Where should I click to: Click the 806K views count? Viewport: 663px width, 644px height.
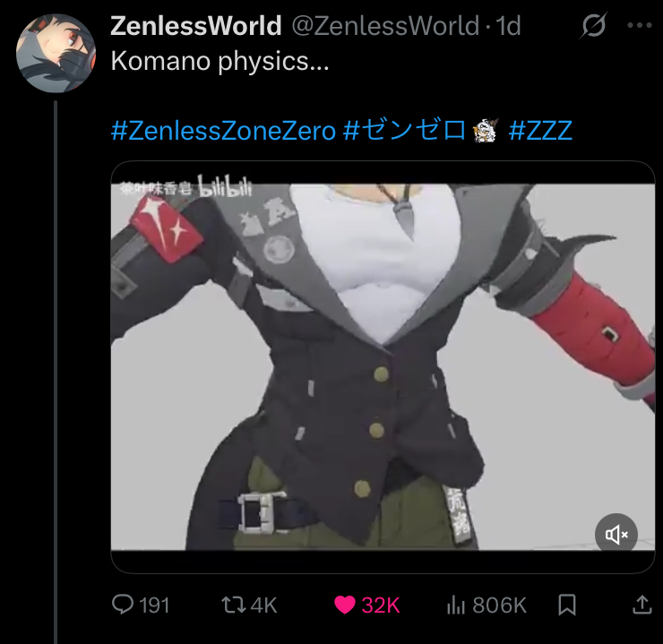coord(499,605)
